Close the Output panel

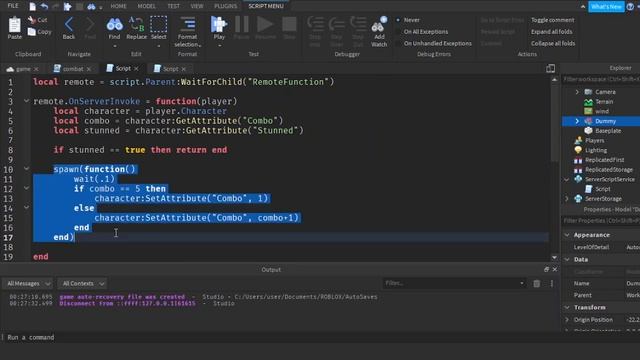coord(555,269)
